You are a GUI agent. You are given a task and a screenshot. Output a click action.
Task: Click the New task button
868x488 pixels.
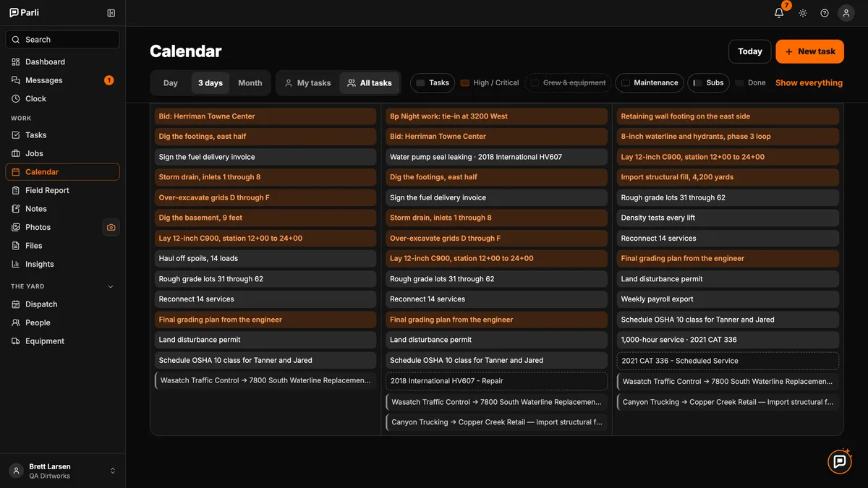[x=809, y=51]
